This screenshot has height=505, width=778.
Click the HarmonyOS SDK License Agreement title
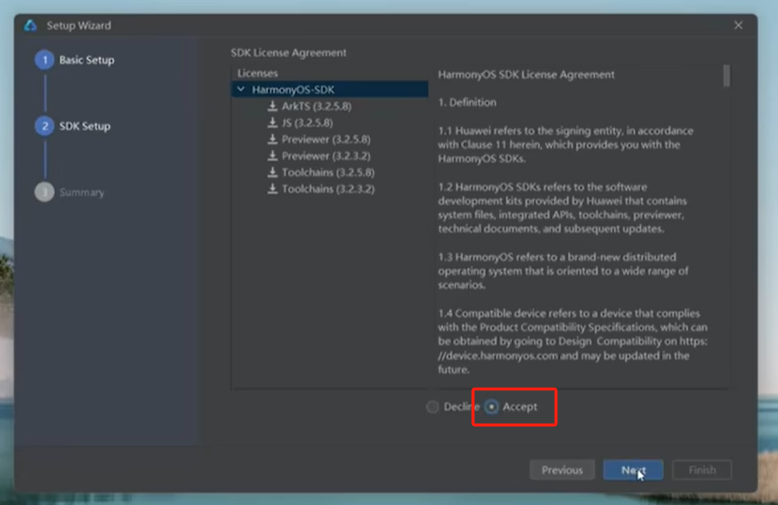(x=526, y=74)
